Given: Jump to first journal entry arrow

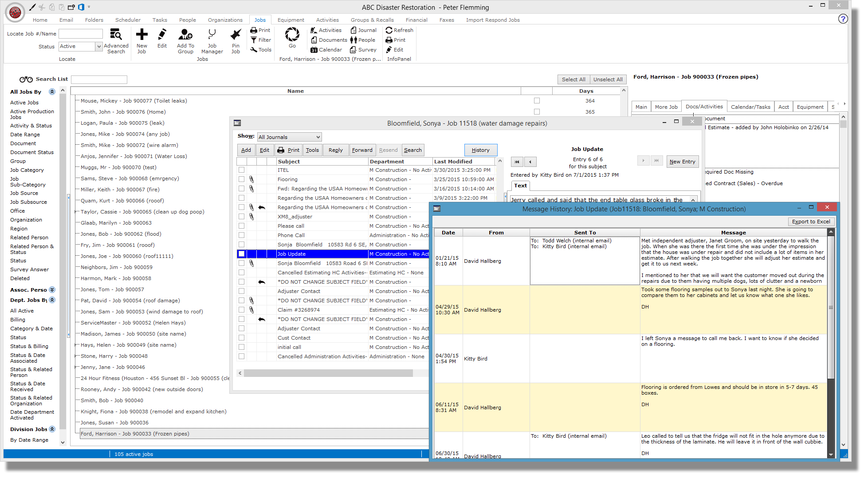Looking at the screenshot, I should point(517,162).
